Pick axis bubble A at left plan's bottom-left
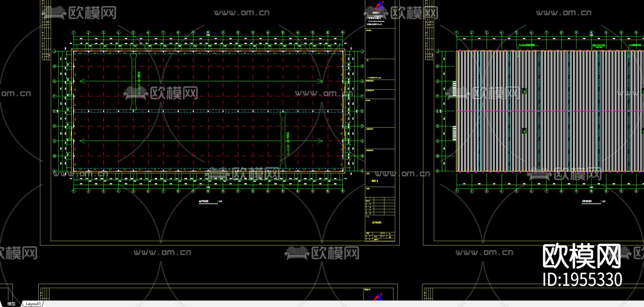 tap(55, 171)
